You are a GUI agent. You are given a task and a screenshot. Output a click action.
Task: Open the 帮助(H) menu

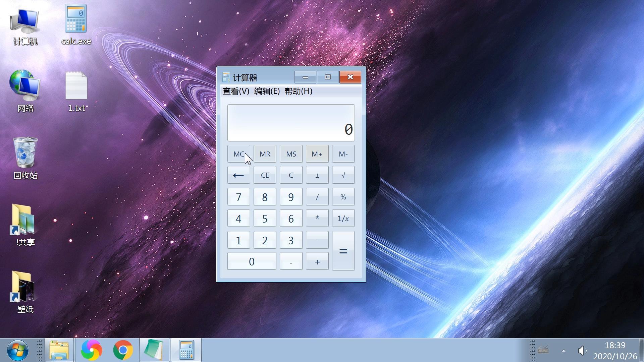(298, 91)
